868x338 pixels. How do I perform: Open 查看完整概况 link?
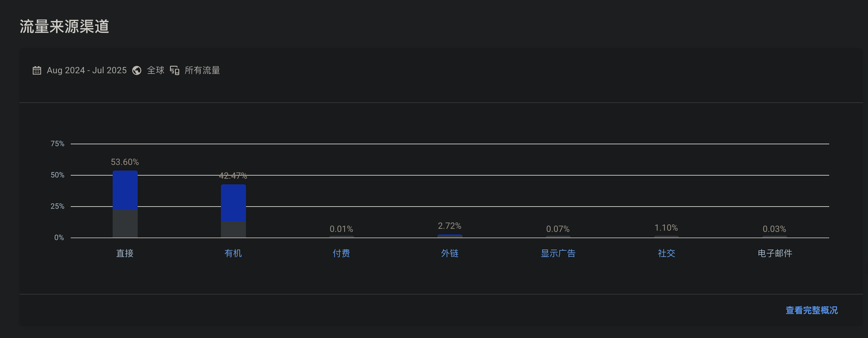[x=811, y=310]
